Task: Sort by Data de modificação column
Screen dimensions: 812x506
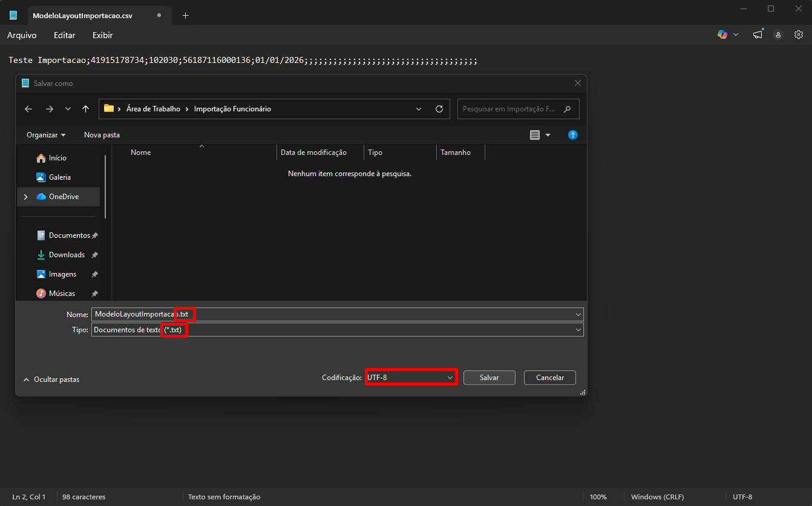Action: [x=313, y=153]
